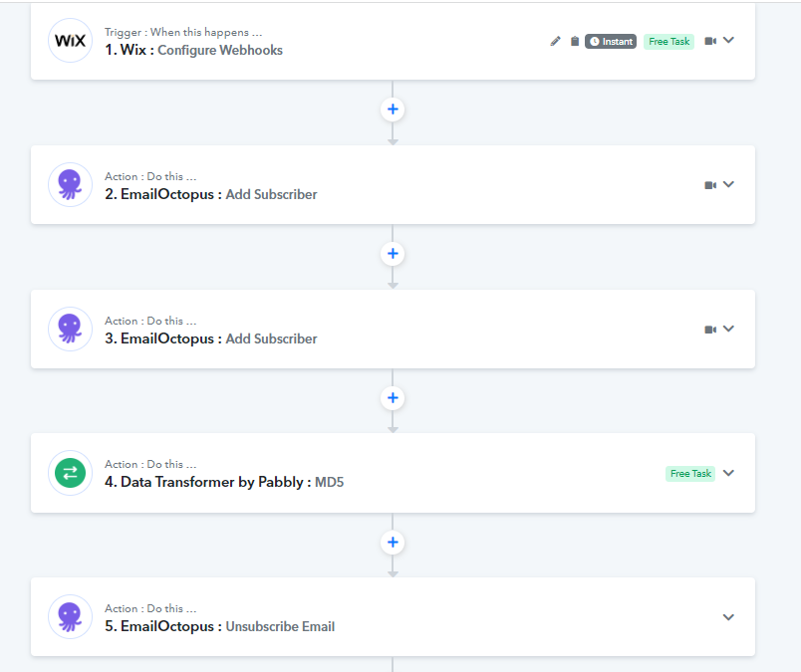This screenshot has width=801, height=672.
Task: Open video tutorial icon on step 2
Action: [x=710, y=185]
